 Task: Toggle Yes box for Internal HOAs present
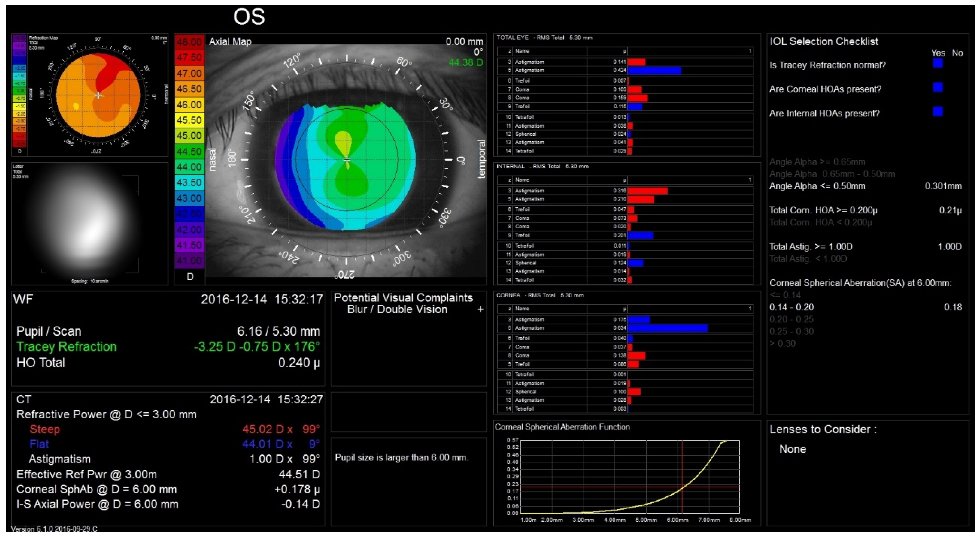pyautogui.click(x=938, y=111)
